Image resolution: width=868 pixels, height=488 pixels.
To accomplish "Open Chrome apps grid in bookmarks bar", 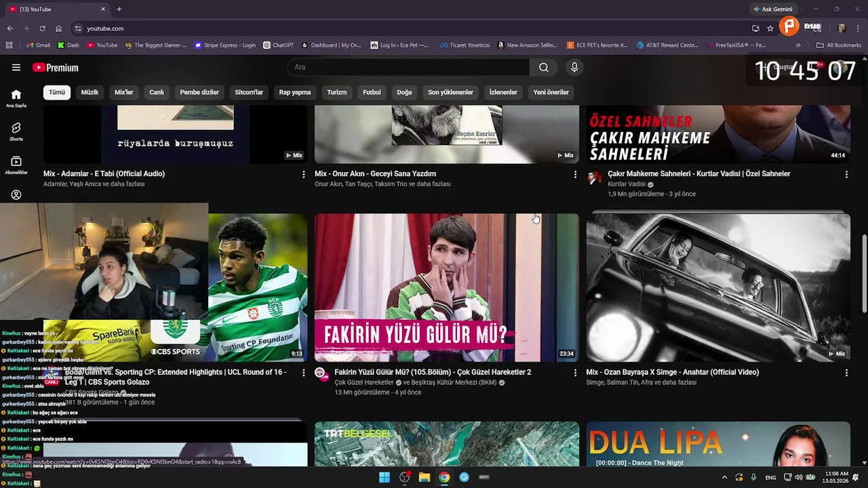I will pyautogui.click(x=9, y=45).
